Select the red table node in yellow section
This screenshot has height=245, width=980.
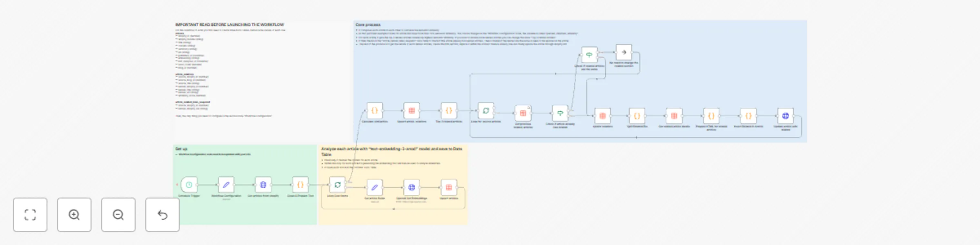tap(449, 187)
